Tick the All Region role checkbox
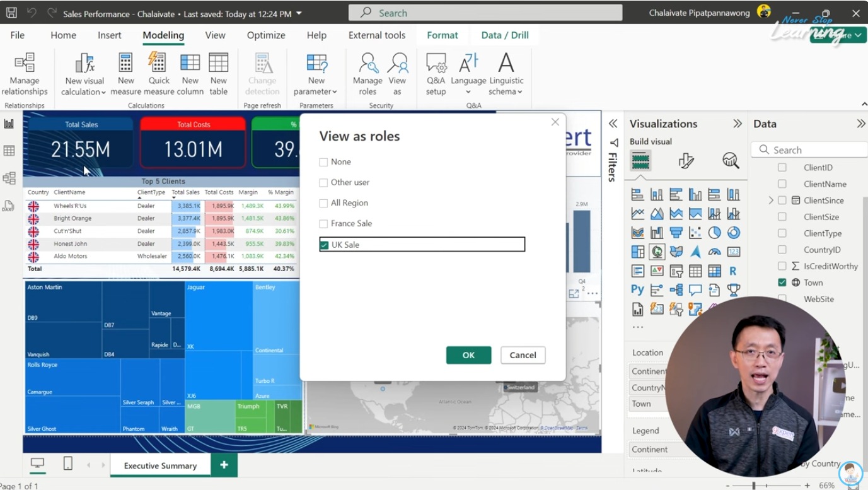 tap(323, 203)
